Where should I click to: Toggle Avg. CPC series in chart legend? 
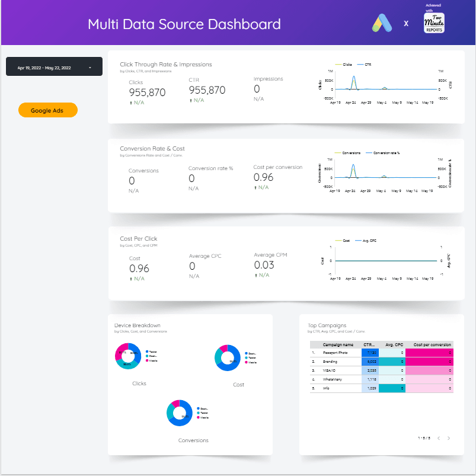[366, 241]
